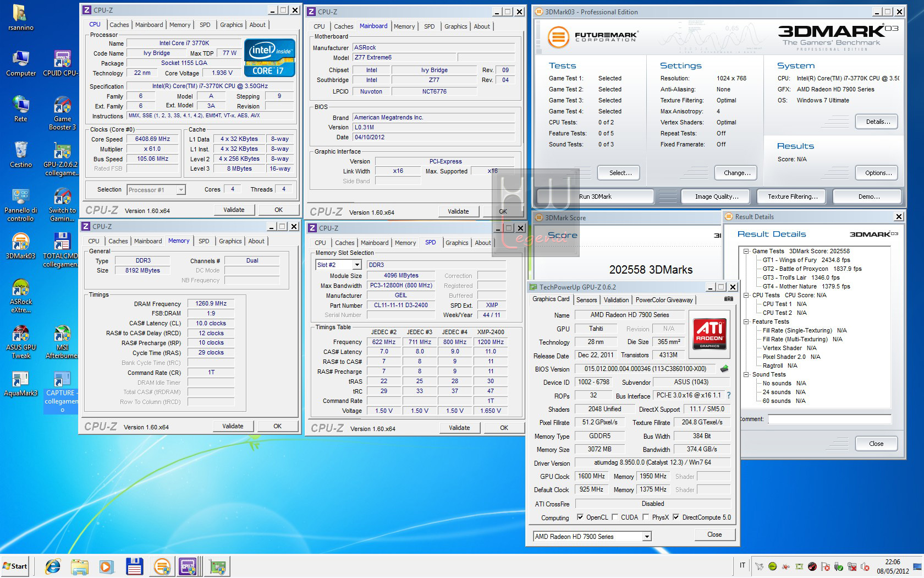Collapse the CPU Tests tree node
This screenshot has width=924, height=578.
click(x=746, y=295)
